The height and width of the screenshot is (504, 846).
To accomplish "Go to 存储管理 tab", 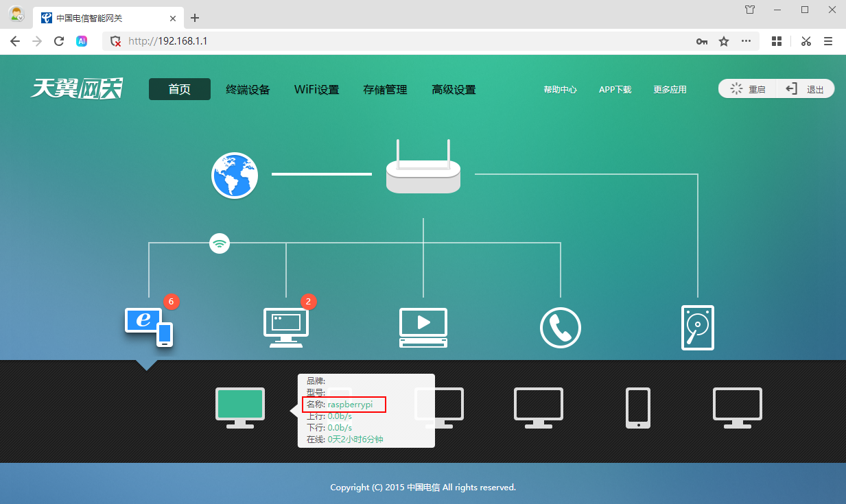I will coord(385,90).
